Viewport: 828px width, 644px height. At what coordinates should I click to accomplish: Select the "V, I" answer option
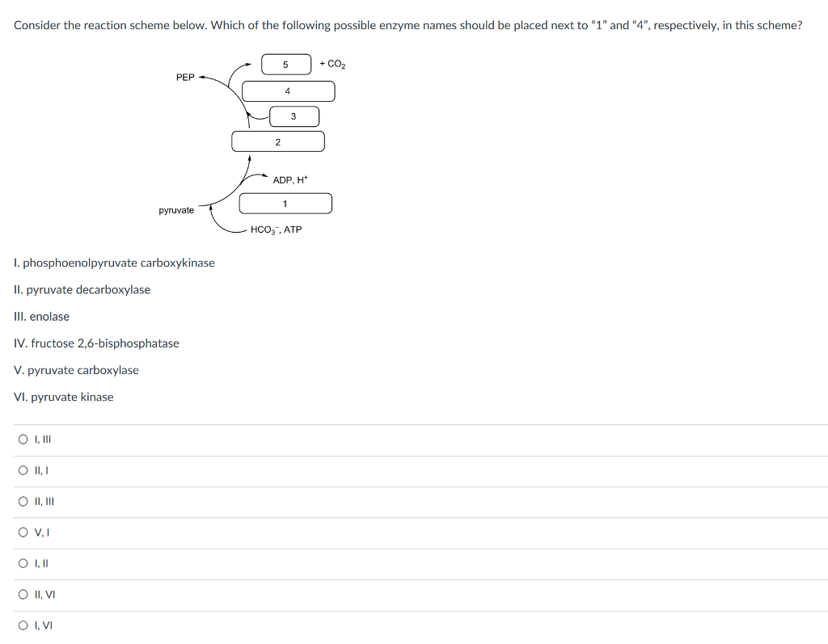[x=23, y=532]
